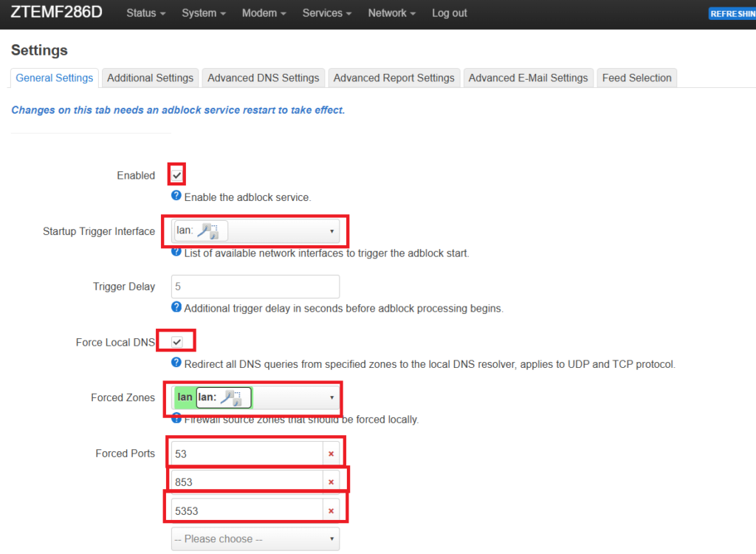Click help icon under Trigger Delay field
756x554 pixels.
[176, 307]
